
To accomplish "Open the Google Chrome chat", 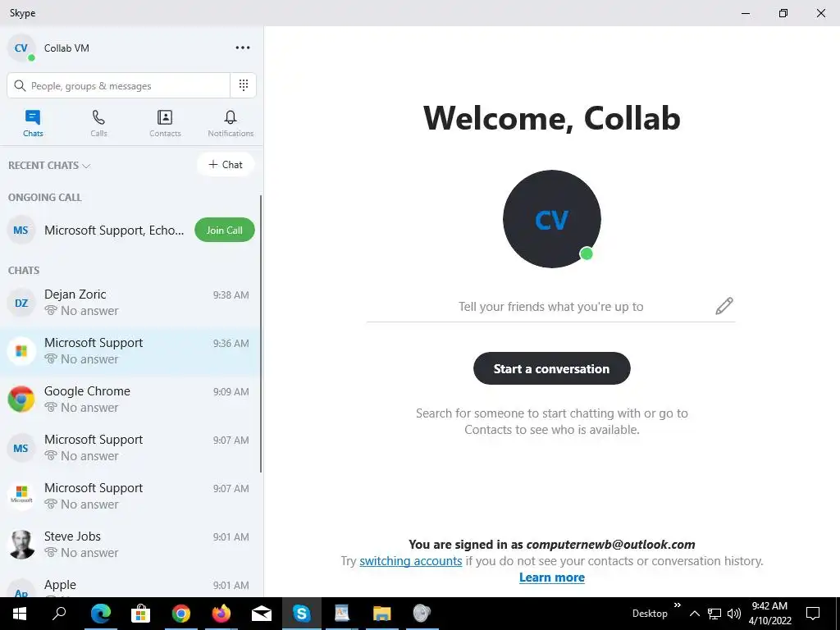I will click(130, 399).
